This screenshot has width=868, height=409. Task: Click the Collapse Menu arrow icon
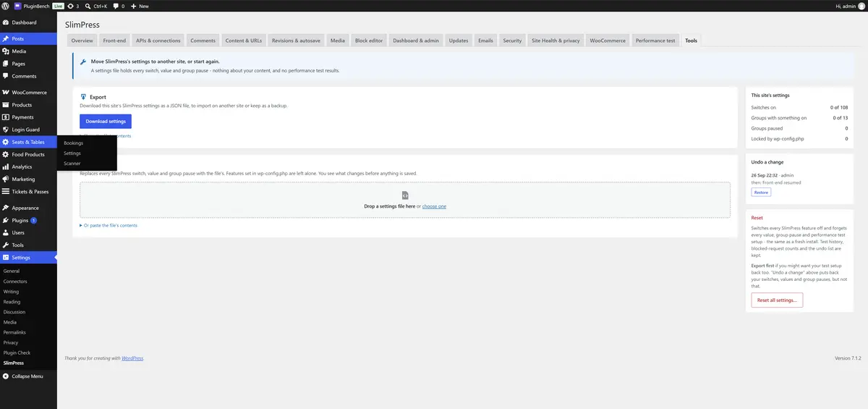pos(6,376)
